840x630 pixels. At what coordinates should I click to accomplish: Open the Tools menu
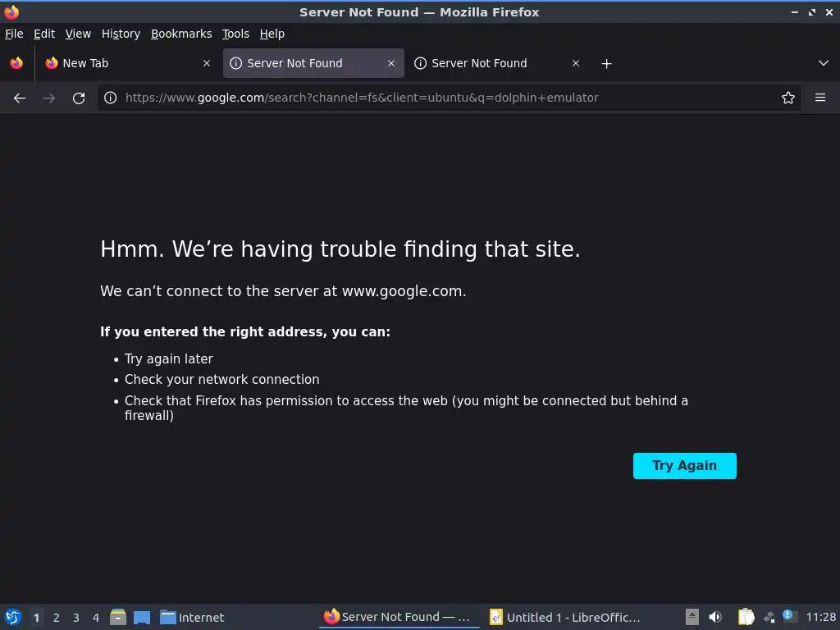(235, 34)
